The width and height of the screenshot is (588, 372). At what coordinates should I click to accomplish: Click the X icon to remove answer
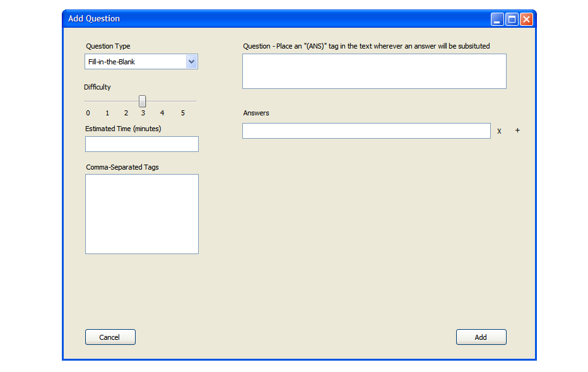click(x=499, y=131)
